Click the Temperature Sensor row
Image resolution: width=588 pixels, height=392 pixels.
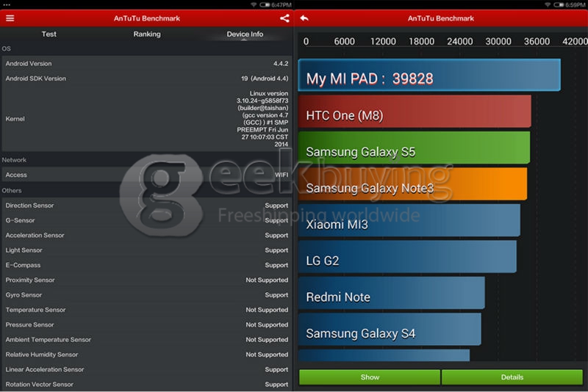click(146, 310)
